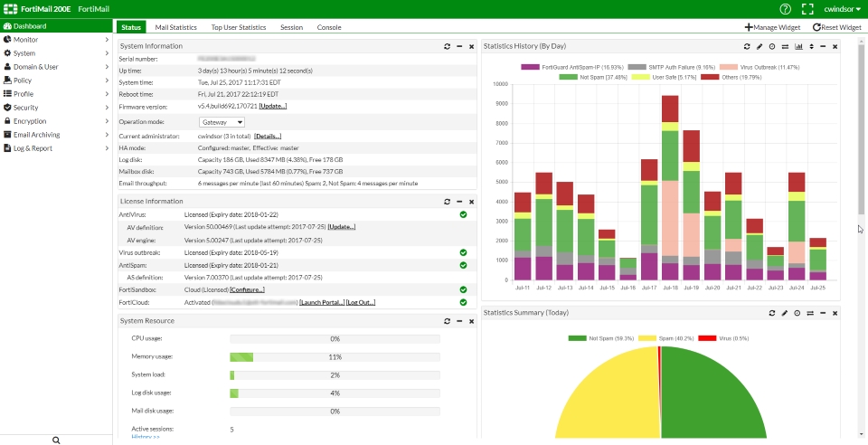Open the cwindsor user dropdown

(x=842, y=8)
